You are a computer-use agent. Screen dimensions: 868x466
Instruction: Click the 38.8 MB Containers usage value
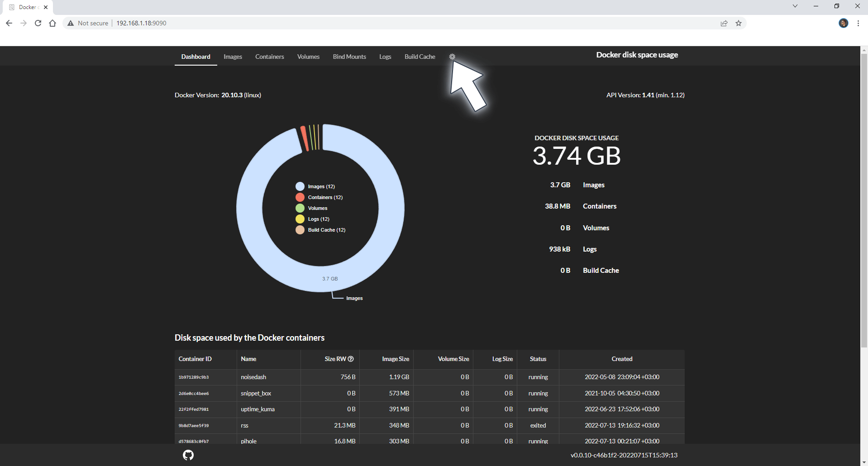pos(558,206)
